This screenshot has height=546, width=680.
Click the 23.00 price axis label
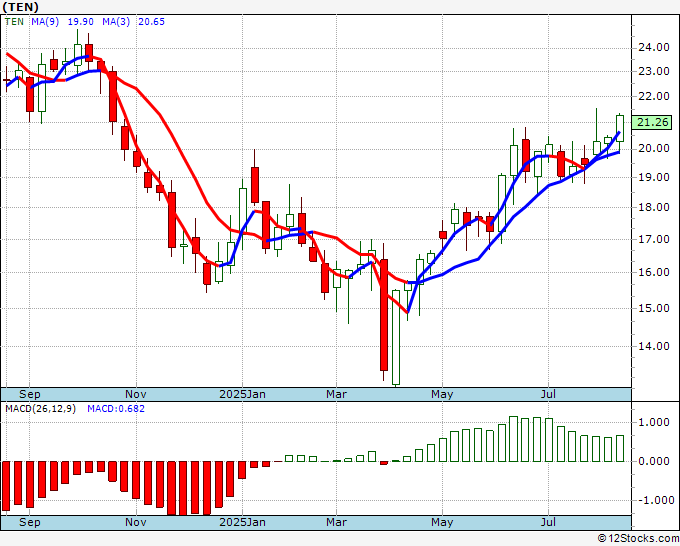(x=654, y=71)
